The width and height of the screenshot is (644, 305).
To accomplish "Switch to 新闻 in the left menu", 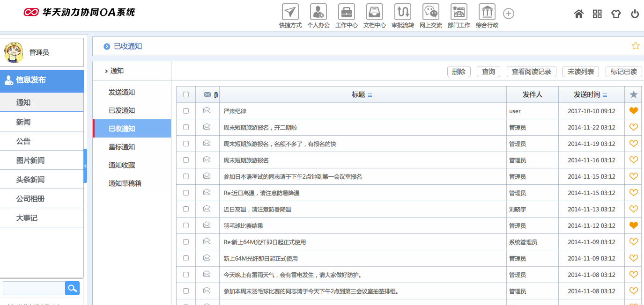I will point(23,122).
